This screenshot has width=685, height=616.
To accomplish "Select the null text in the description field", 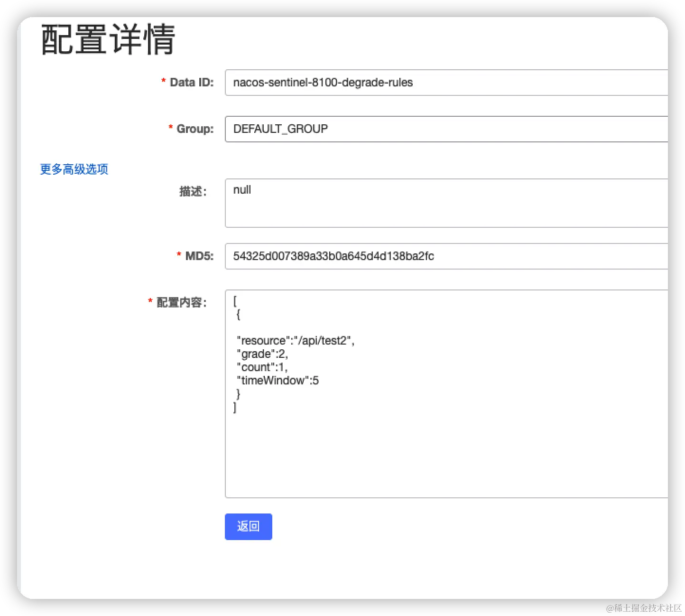I will point(242,189).
